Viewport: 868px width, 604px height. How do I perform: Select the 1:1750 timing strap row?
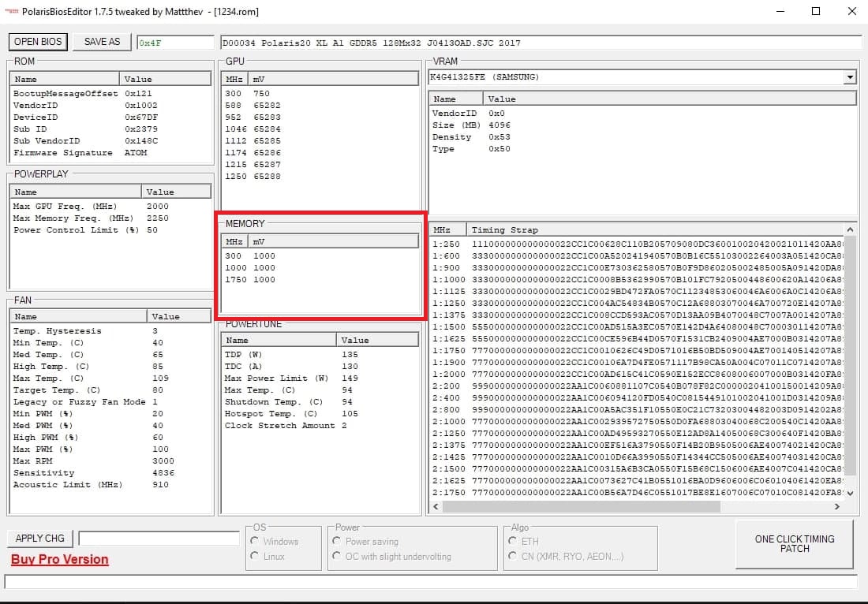coord(637,351)
